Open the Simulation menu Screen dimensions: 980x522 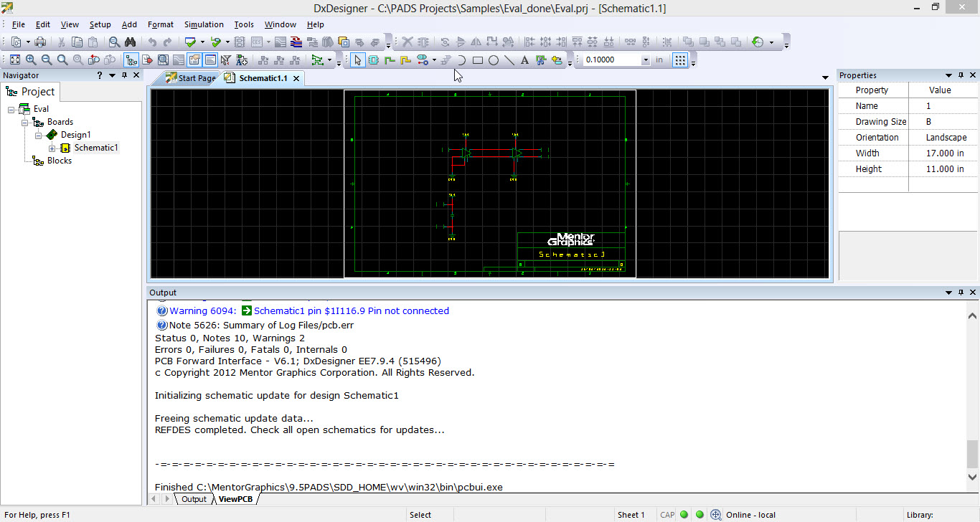click(204, 24)
